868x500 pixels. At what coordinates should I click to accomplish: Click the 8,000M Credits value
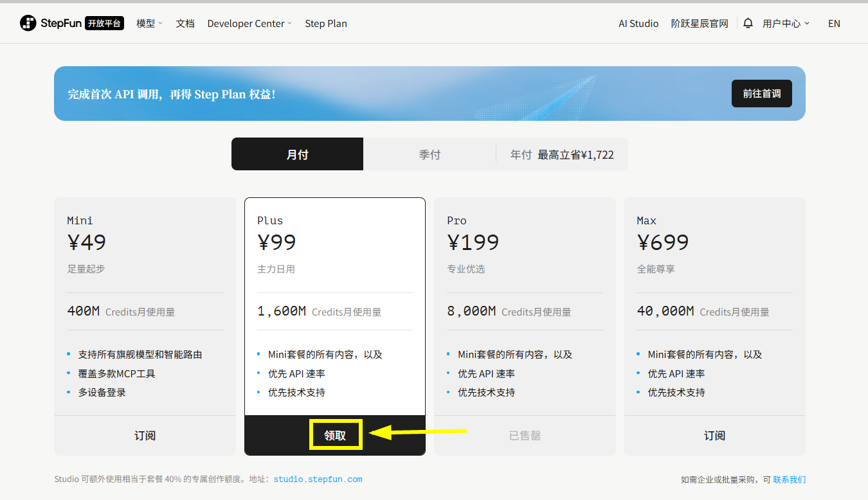[x=471, y=311]
